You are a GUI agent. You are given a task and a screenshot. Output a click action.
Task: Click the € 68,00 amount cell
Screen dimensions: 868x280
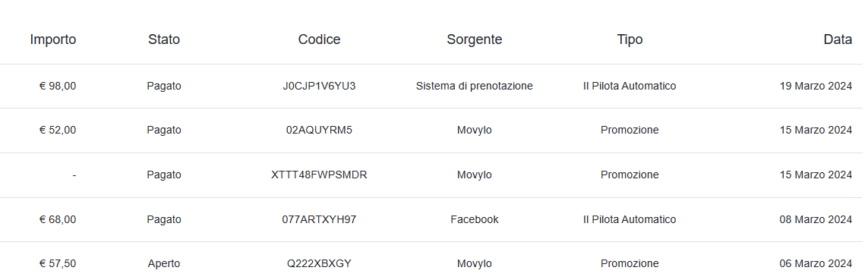pyautogui.click(x=58, y=219)
